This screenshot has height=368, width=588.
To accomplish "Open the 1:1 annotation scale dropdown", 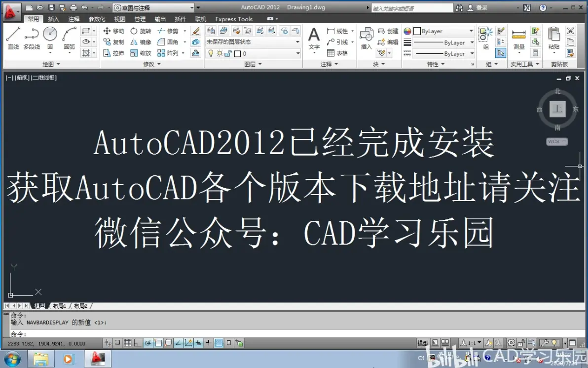I will coord(471,343).
